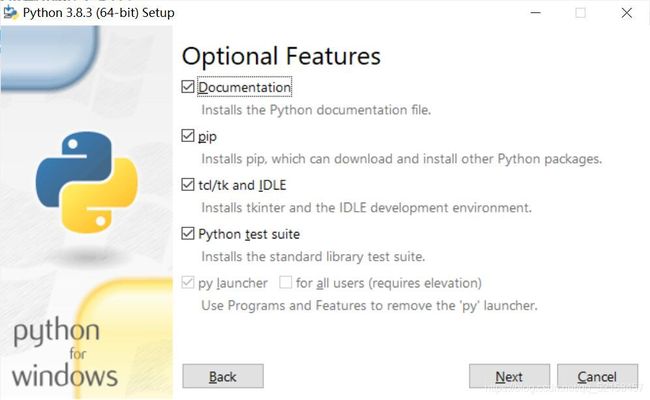
Task: Disable the tcl/tk and IDLE option
Action: pyautogui.click(x=188, y=184)
